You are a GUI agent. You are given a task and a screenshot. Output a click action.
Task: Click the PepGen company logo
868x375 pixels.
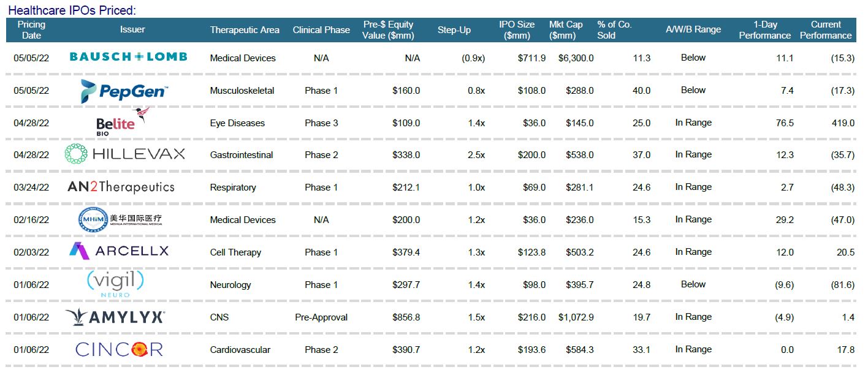click(124, 91)
